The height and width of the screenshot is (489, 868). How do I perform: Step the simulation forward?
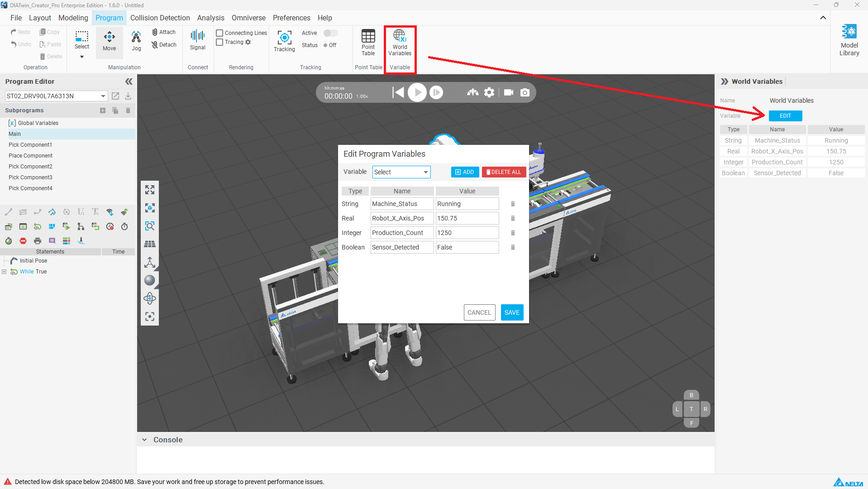[436, 92]
